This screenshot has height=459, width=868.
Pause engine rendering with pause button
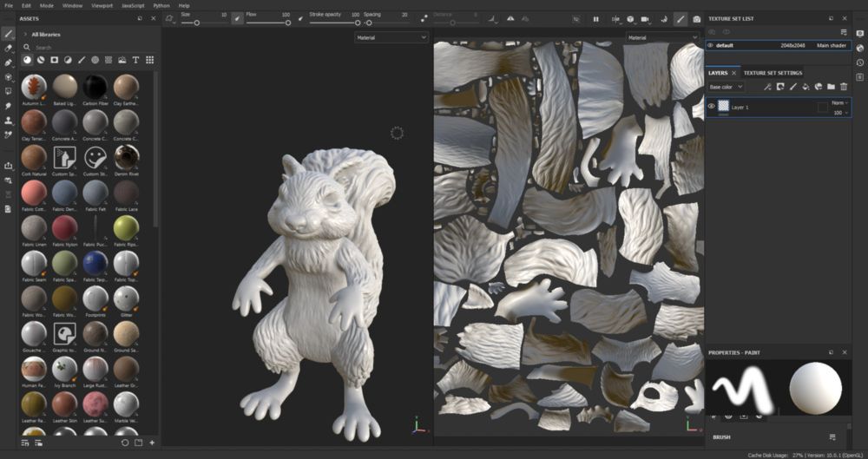click(595, 19)
